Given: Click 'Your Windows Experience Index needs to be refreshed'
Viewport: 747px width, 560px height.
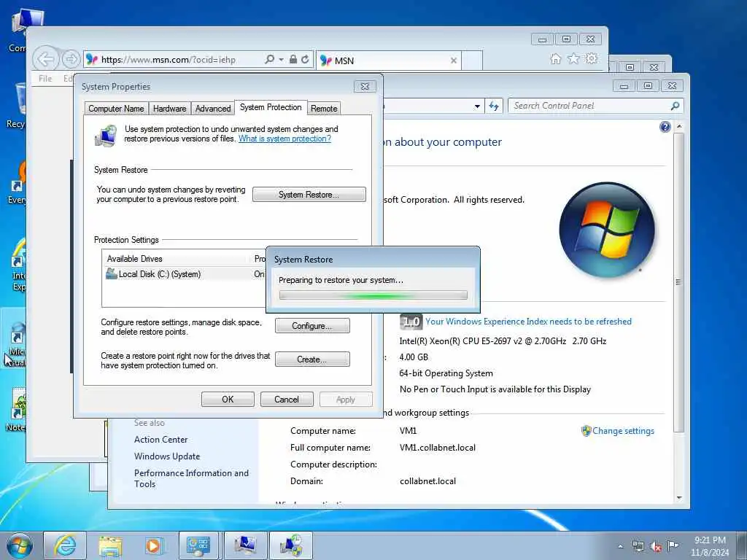Looking at the screenshot, I should coord(528,322).
